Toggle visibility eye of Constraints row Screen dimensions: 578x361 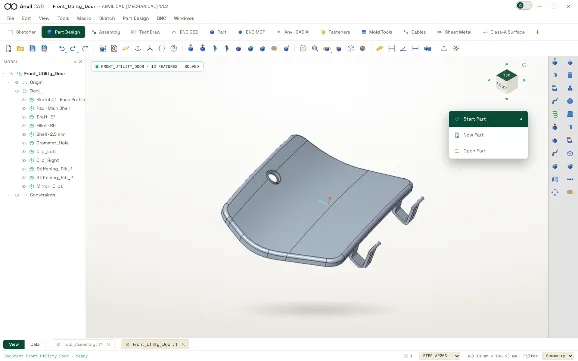(18, 195)
